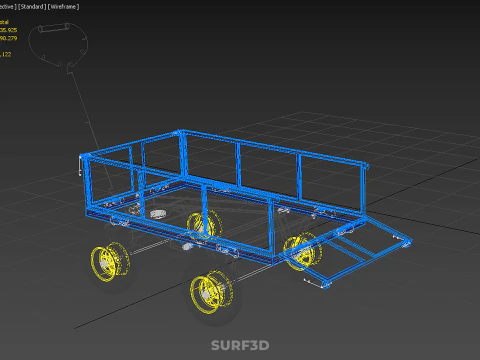Open the [Wireframe] viewport shading menu

(x=63, y=7)
